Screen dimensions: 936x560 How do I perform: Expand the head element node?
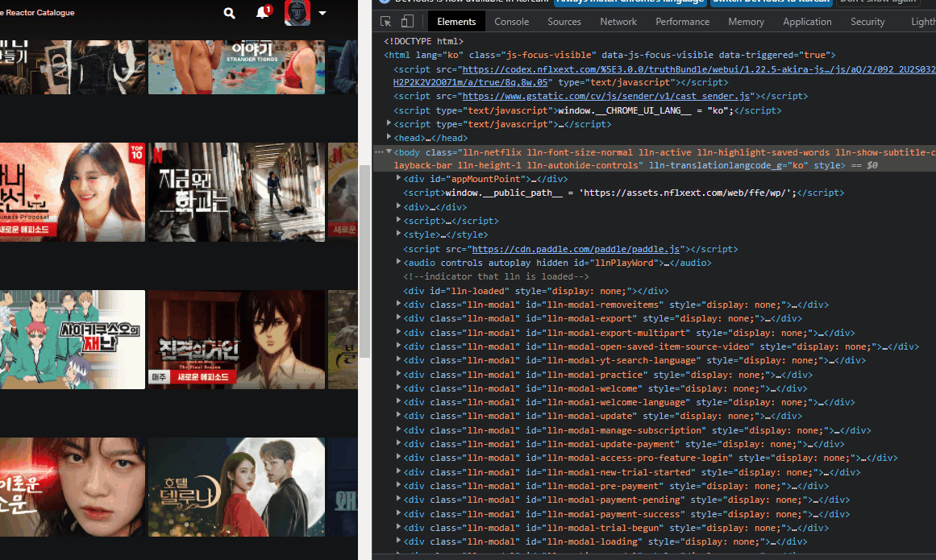[x=389, y=137]
